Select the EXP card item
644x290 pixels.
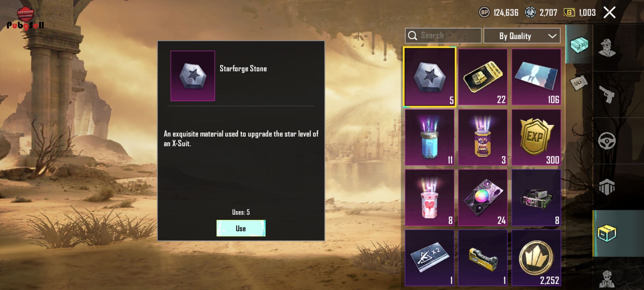[x=536, y=137]
